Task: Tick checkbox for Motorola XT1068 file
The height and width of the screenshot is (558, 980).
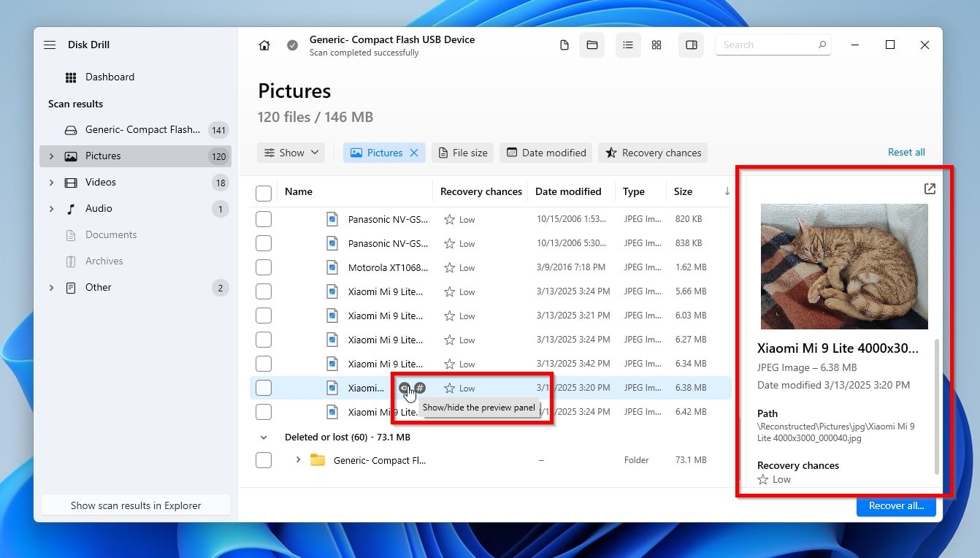Action: pyautogui.click(x=264, y=268)
